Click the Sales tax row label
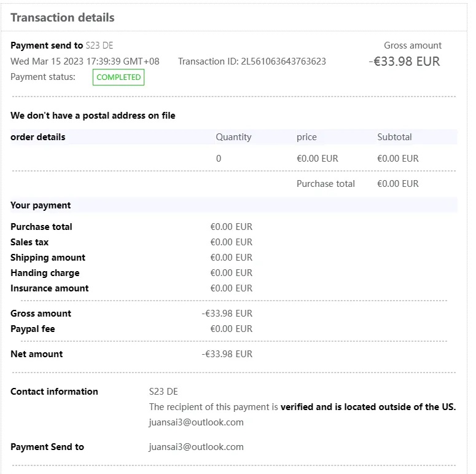The width and height of the screenshot is (476, 474). click(29, 242)
